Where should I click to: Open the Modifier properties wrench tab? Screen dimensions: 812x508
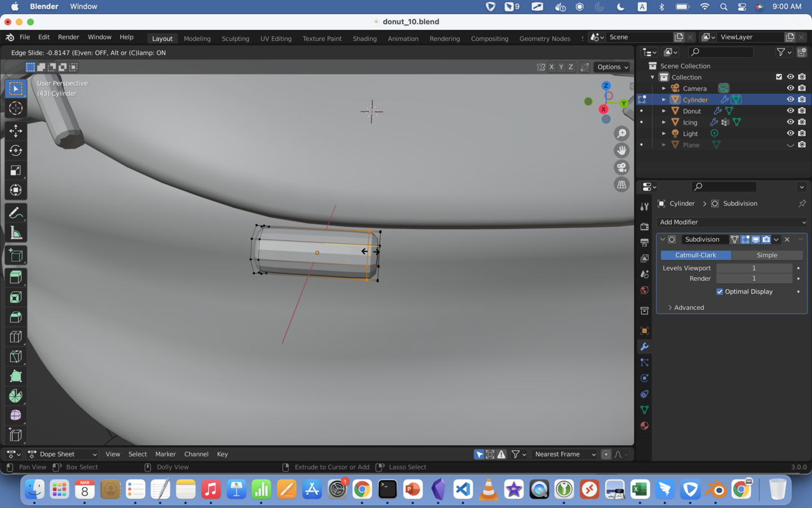point(645,347)
